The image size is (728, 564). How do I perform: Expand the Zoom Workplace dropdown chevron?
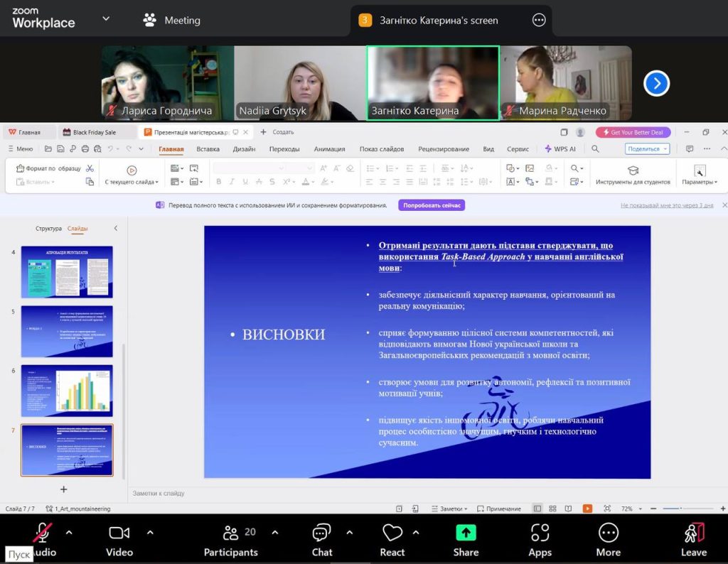pos(106,19)
